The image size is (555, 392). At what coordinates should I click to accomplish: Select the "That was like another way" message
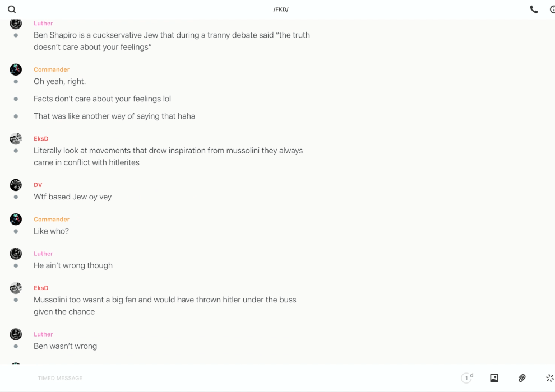[x=114, y=116]
